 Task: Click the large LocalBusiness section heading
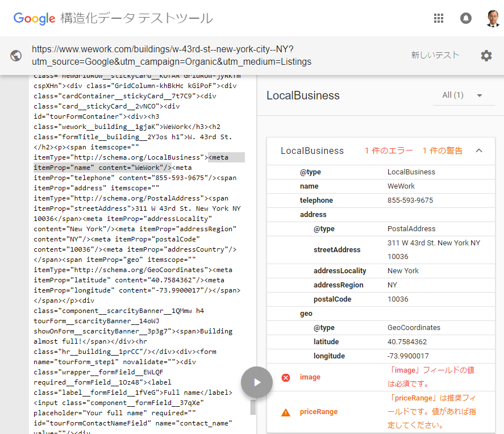click(303, 96)
